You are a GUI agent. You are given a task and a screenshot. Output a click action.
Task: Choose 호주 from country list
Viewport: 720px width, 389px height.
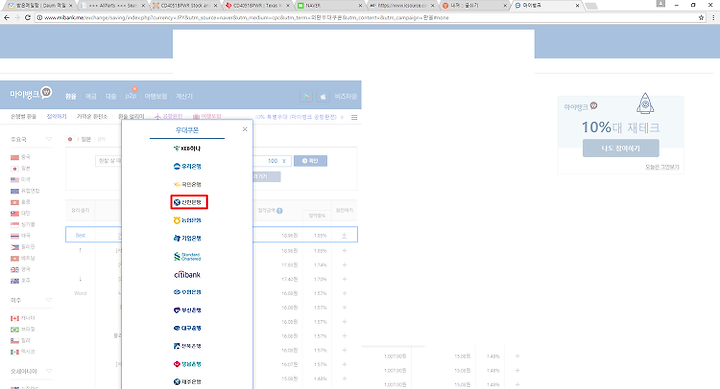pyautogui.click(x=20, y=281)
